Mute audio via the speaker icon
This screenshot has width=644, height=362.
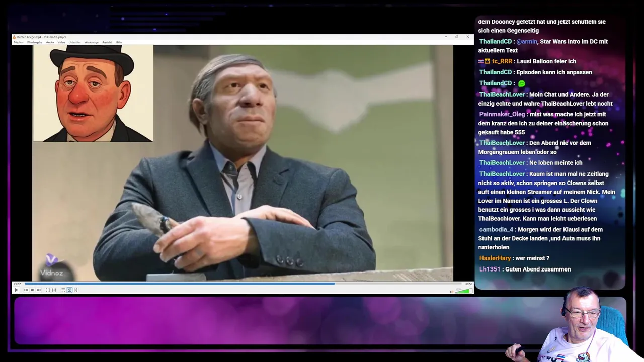click(x=451, y=291)
